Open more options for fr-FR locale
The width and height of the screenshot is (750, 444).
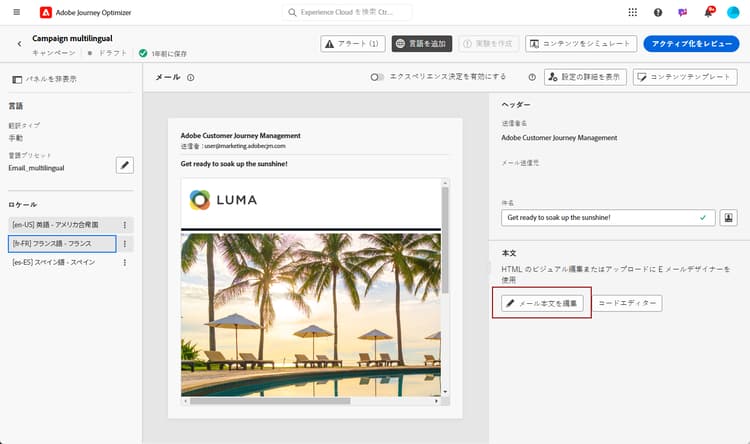pos(125,244)
